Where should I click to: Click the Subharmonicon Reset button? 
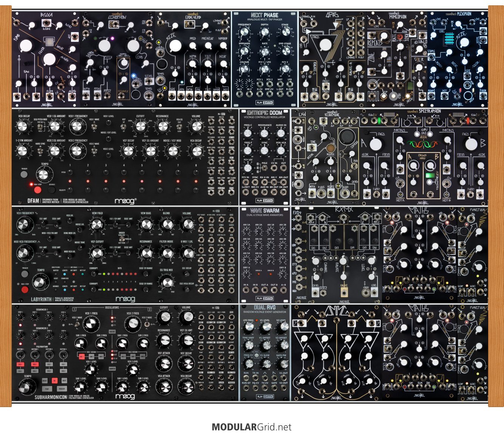pyautogui.click(x=45, y=381)
